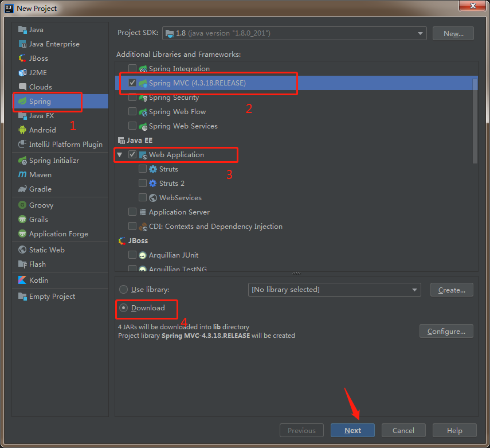
Task: Check the Arquillian JUnit checkbox
Action: point(132,255)
